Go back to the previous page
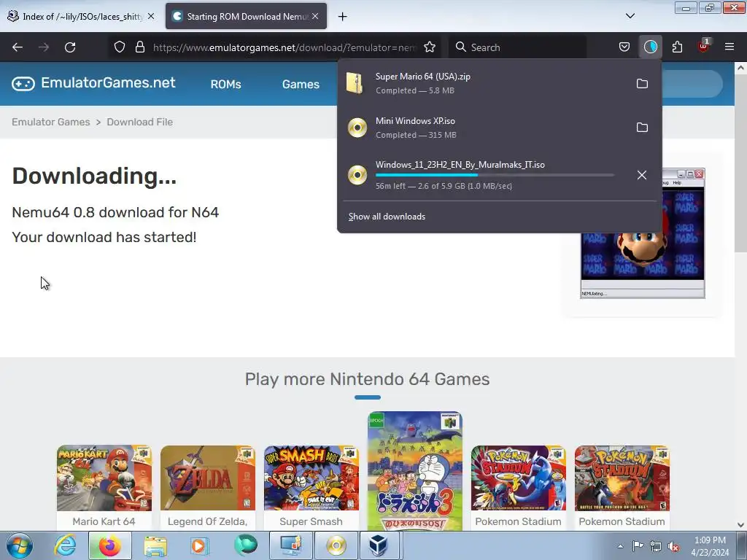This screenshot has width=747, height=560. click(x=18, y=47)
